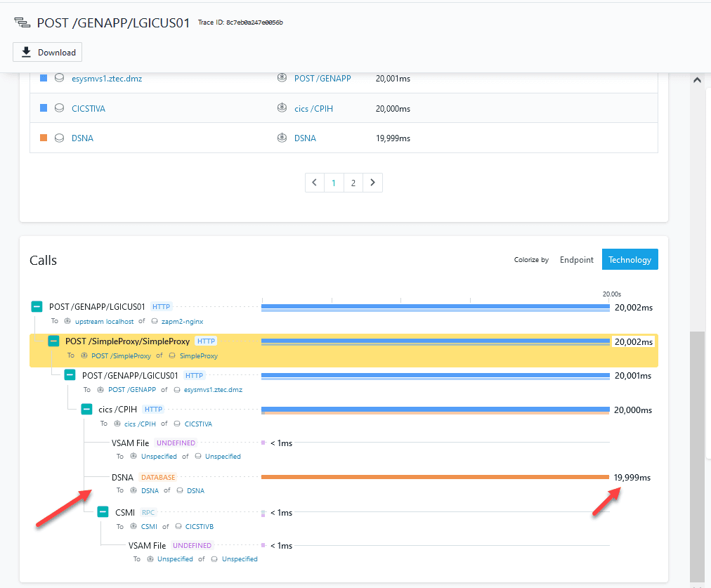Viewport: 711px width, 588px height.
Task: Click the Download button
Action: click(x=47, y=51)
